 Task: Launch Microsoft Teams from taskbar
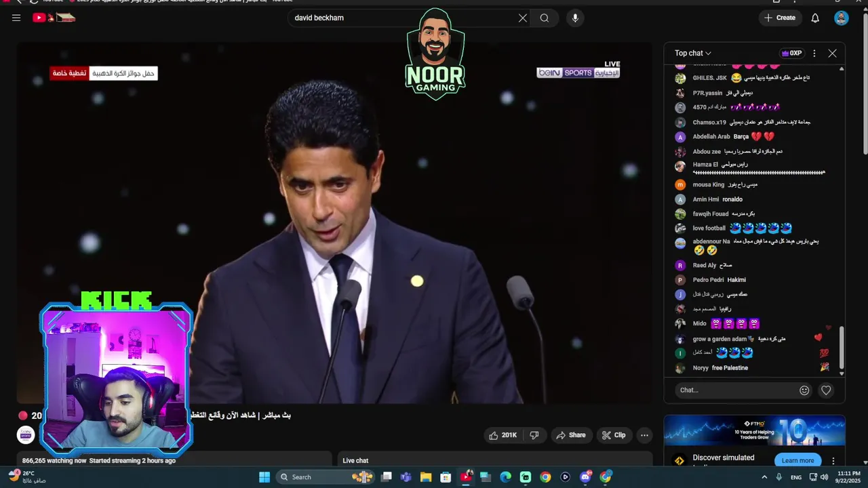(406, 477)
